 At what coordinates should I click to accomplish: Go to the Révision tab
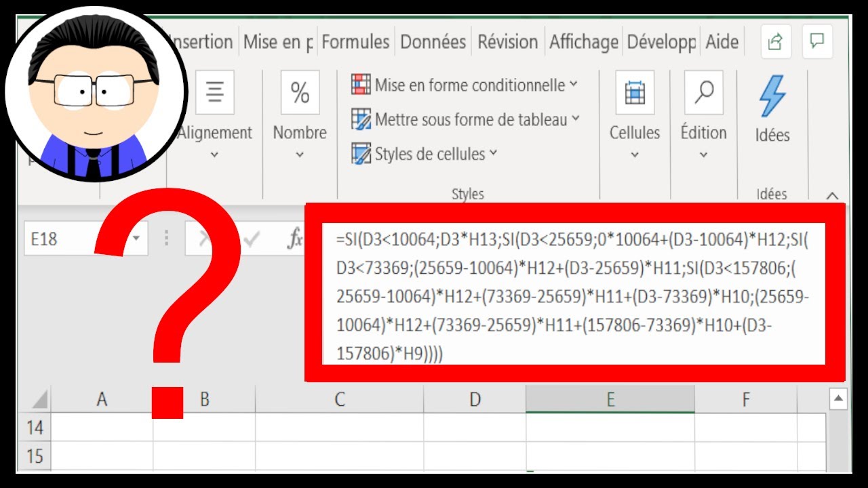507,42
